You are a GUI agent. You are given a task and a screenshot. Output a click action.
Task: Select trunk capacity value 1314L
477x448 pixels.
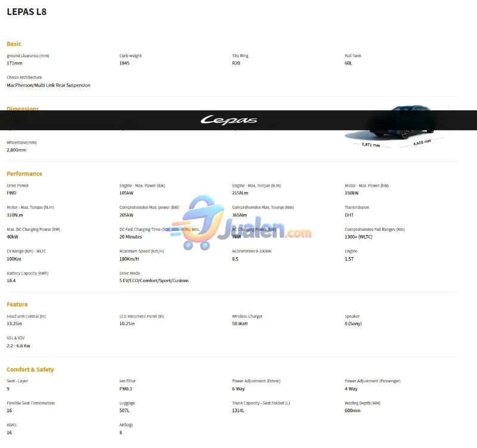click(238, 410)
